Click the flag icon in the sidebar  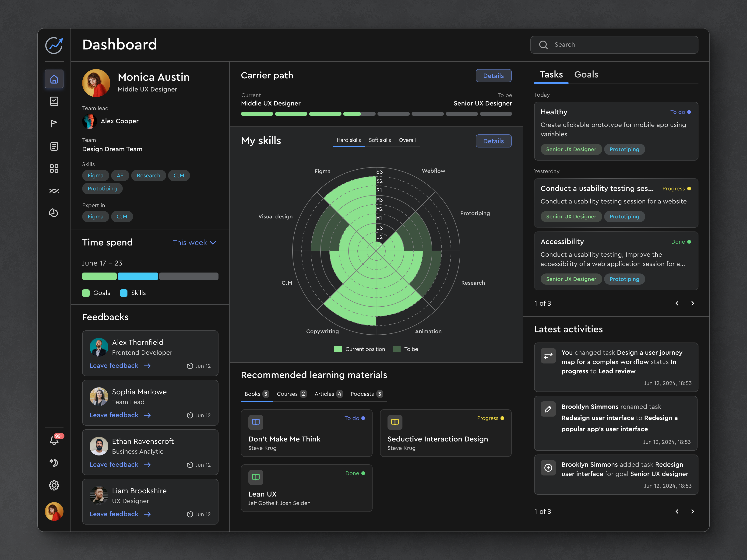pyautogui.click(x=54, y=123)
